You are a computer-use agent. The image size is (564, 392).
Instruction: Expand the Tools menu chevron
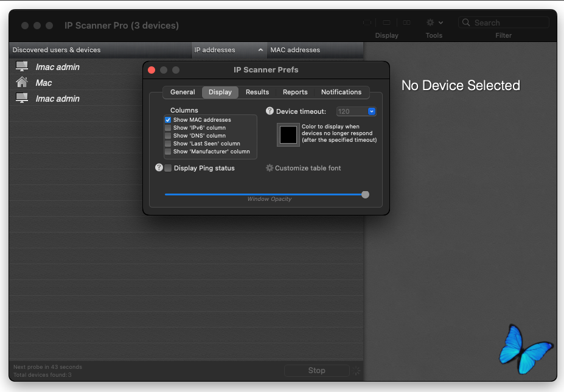pos(440,23)
